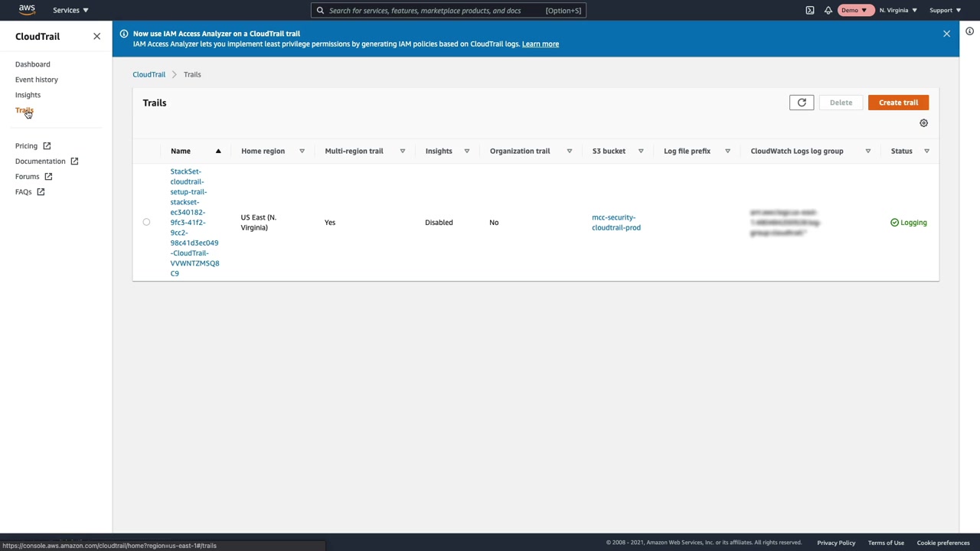Viewport: 980px width, 551px height.
Task: Open Documentation external link icon
Action: click(x=74, y=161)
